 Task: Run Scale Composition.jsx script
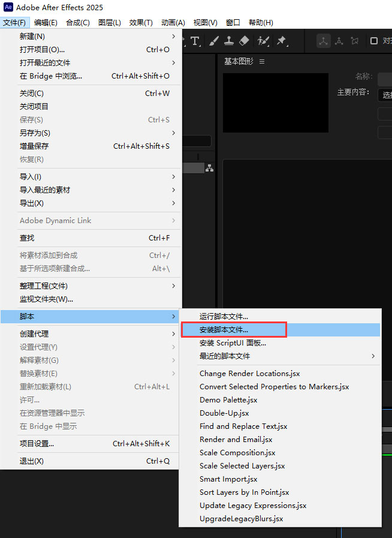(x=280, y=453)
